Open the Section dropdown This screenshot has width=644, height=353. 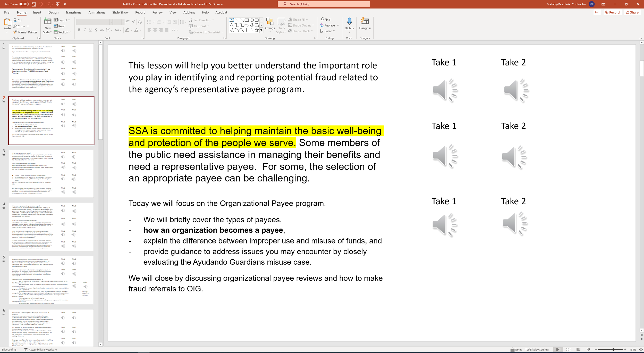point(62,32)
